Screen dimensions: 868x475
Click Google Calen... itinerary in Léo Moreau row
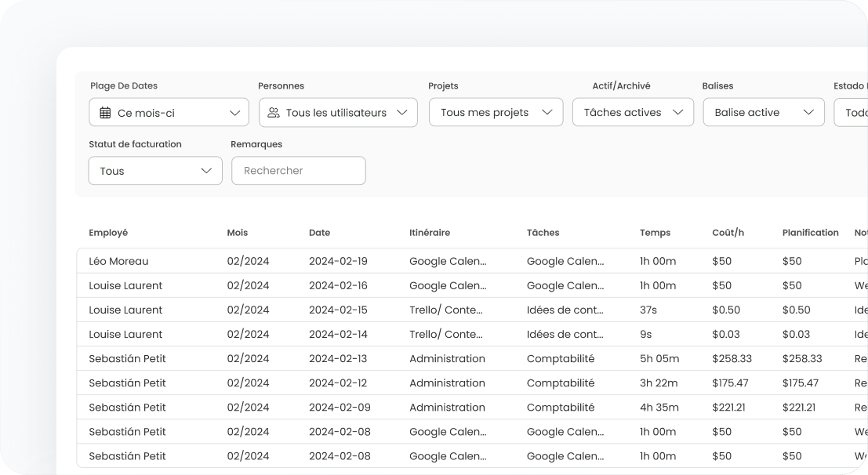pyautogui.click(x=448, y=261)
